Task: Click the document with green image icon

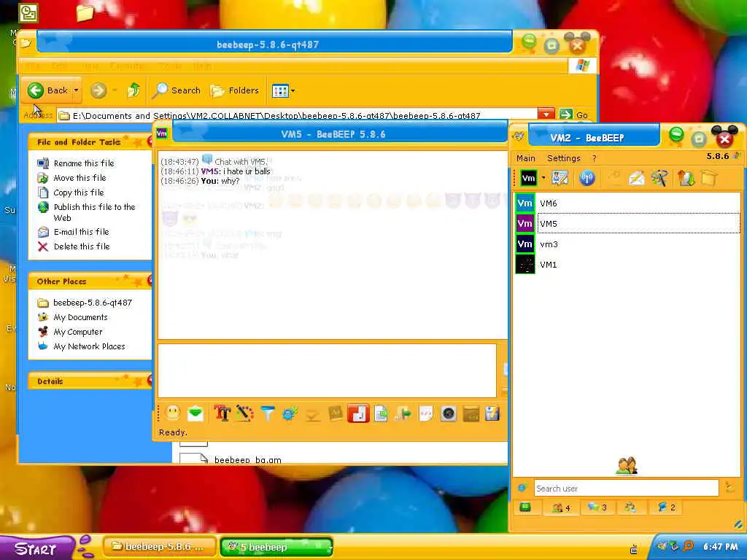Action: (x=381, y=413)
